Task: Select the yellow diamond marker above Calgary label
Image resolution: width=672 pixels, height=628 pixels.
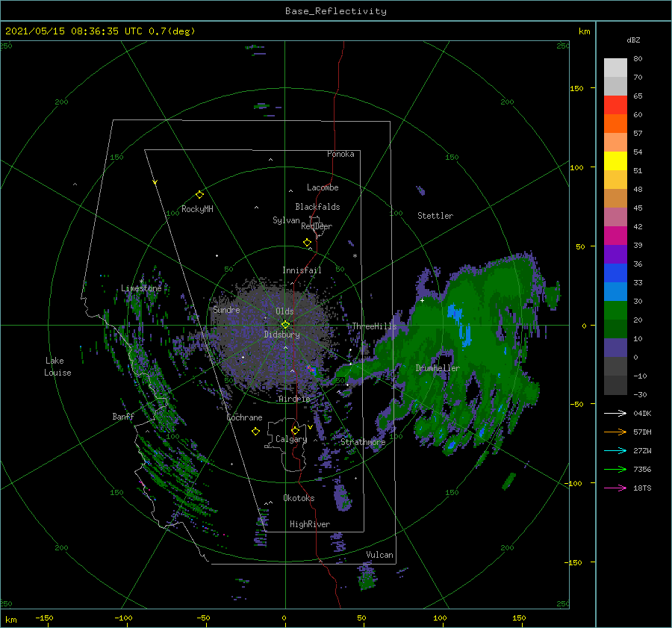Action: [295, 430]
